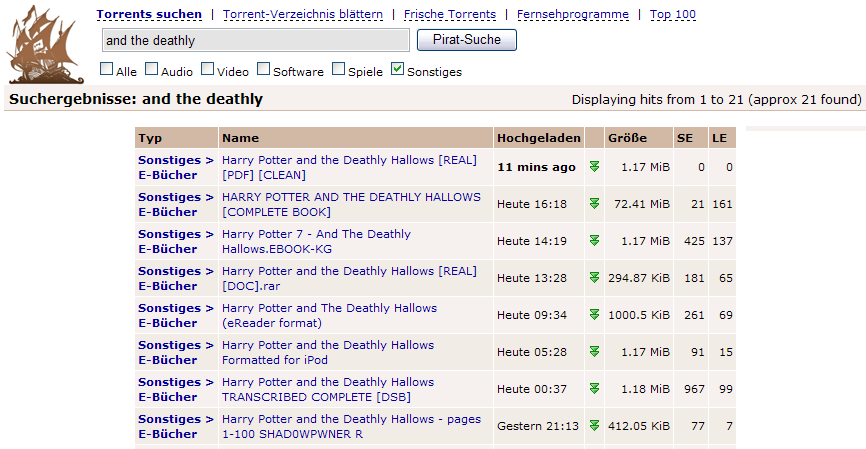The image size is (866, 449).
Task: Sort results by Name column header
Action: click(x=240, y=138)
